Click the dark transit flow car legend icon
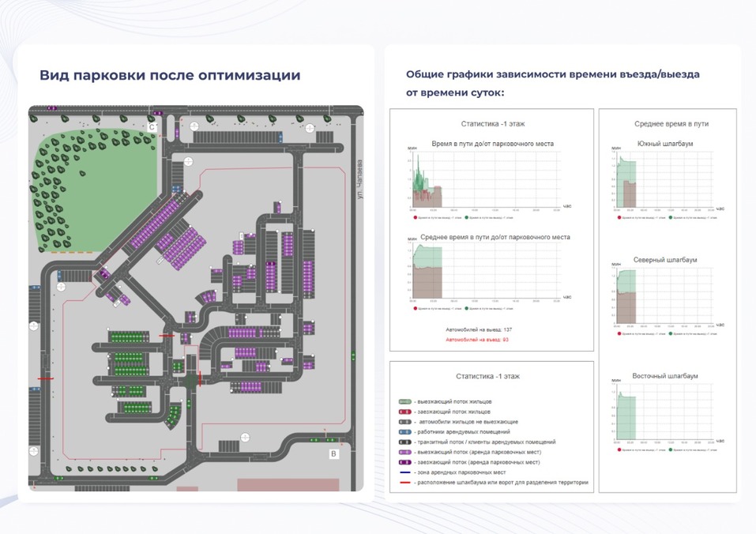 404,442
